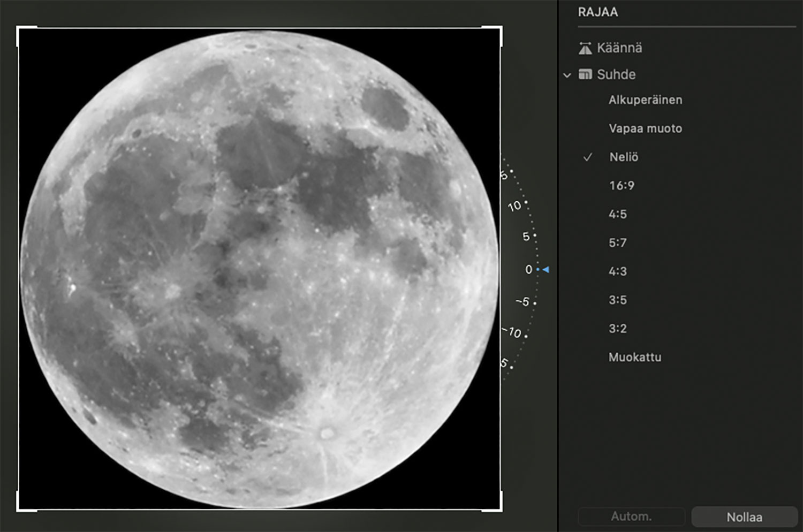Open the Muokattu custom ratio option
The width and height of the screenshot is (803, 532).
(635, 357)
